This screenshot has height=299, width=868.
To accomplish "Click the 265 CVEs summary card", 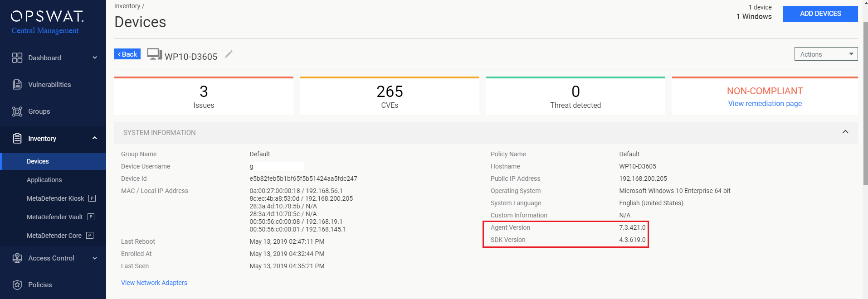I will 390,96.
